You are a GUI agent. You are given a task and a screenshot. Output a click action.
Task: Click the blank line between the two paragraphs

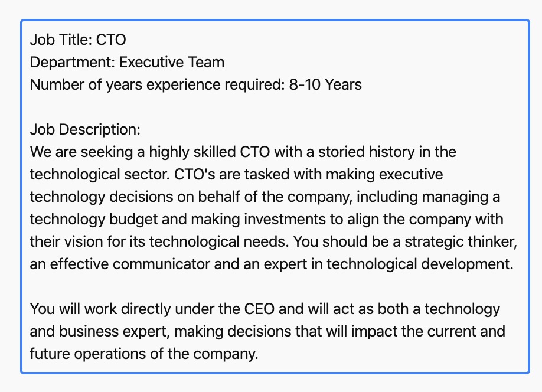275,286
